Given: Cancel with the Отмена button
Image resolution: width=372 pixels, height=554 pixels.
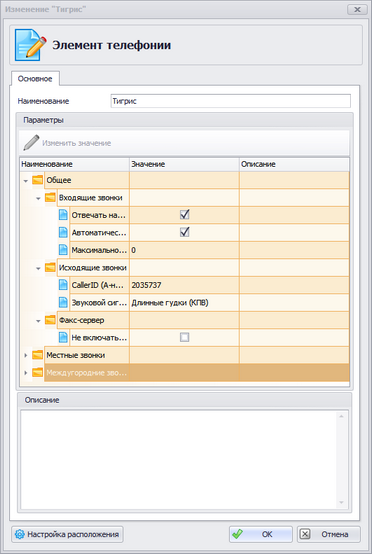Looking at the screenshot, I should pyautogui.click(x=329, y=534).
